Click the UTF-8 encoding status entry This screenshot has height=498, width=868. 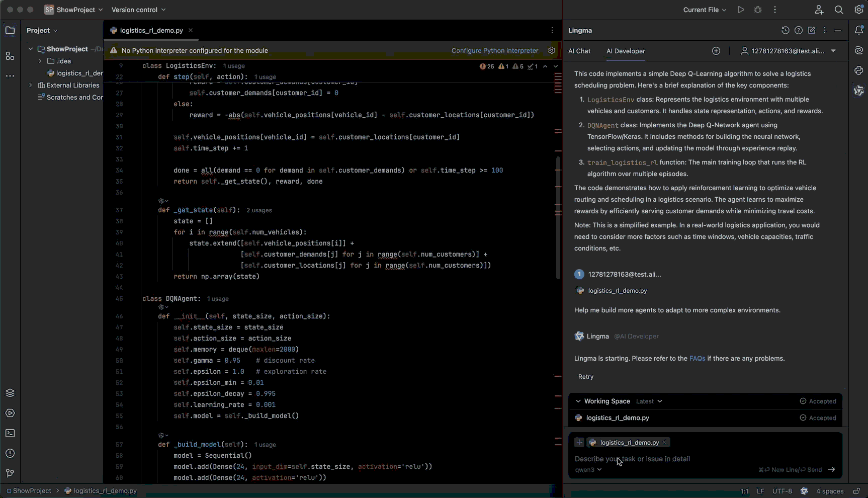pyautogui.click(x=782, y=491)
